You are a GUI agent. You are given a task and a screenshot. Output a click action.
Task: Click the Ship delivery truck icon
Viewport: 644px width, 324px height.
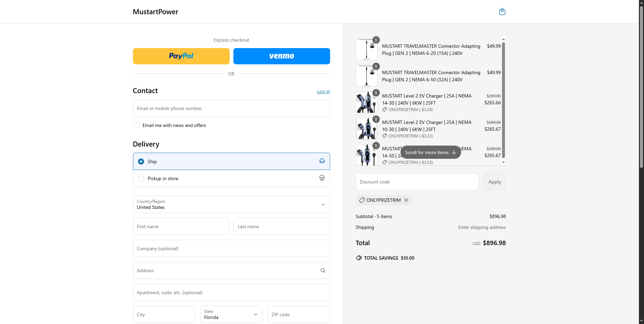click(322, 161)
